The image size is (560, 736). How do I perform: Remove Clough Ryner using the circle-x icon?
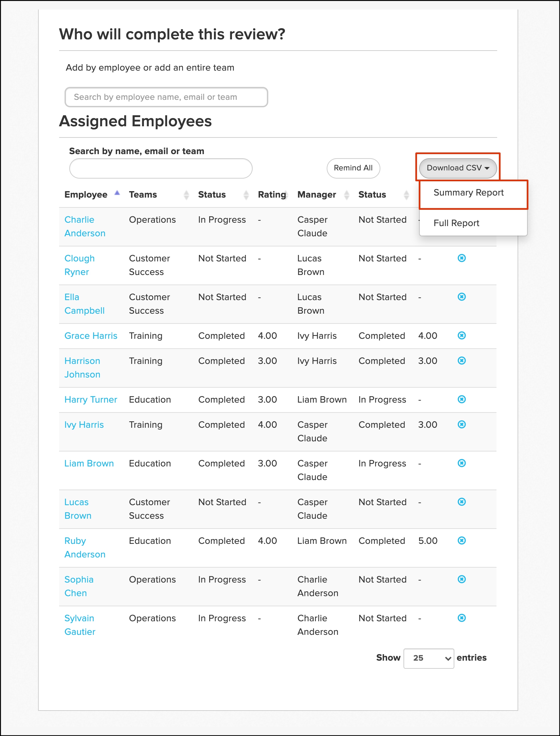click(x=462, y=258)
